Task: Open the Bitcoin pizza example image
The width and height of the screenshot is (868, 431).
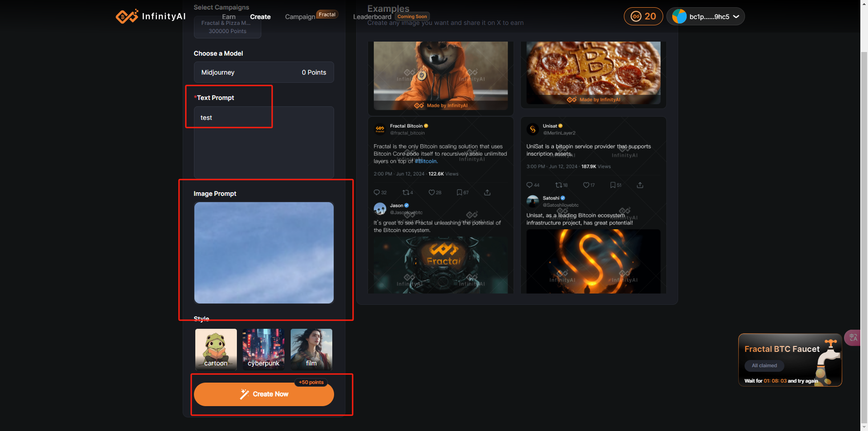Action: coord(593,73)
